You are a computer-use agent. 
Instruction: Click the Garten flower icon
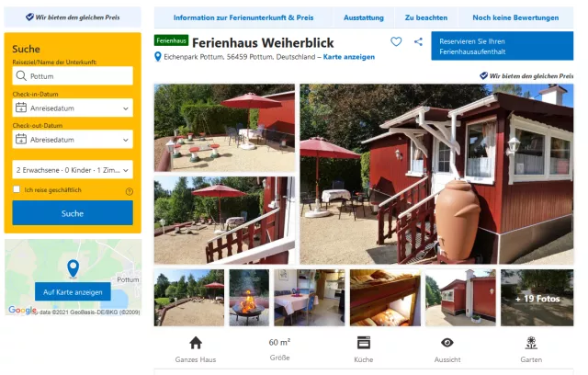[531, 343]
